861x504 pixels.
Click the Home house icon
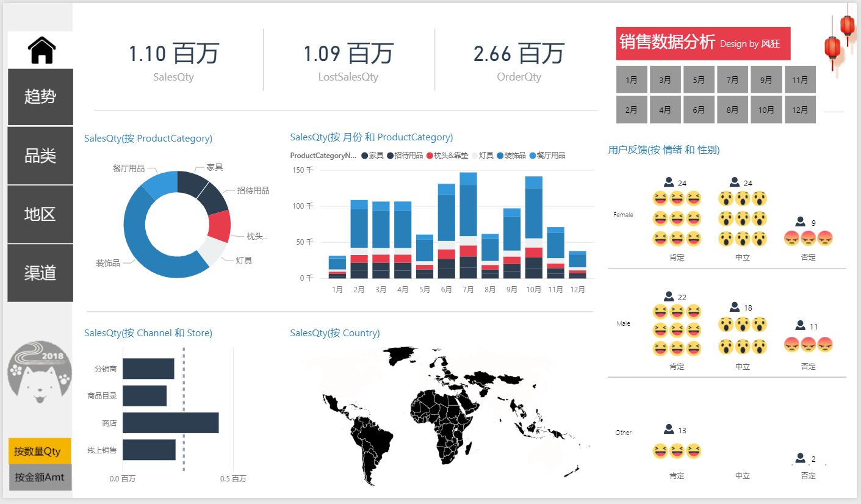pos(41,50)
